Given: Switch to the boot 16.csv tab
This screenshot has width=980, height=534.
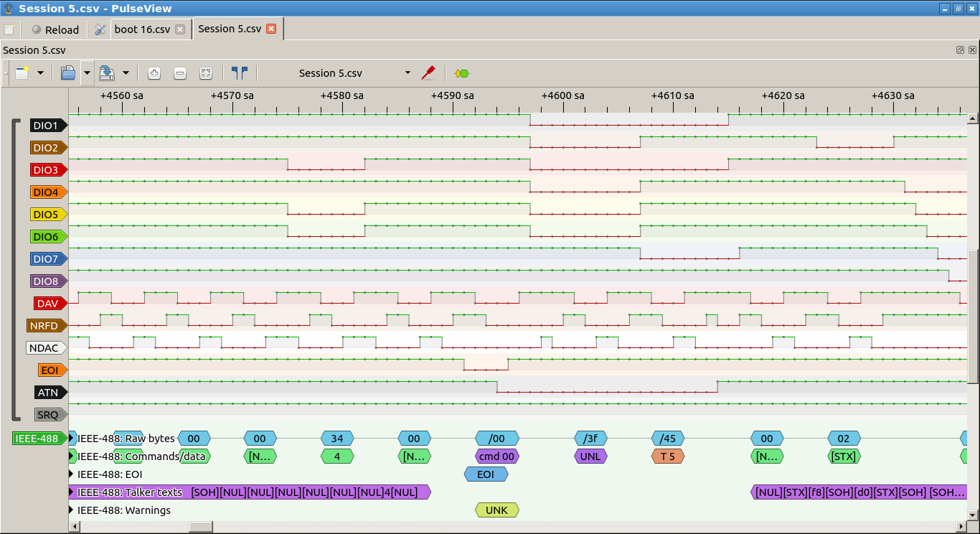Looking at the screenshot, I should click(142, 29).
